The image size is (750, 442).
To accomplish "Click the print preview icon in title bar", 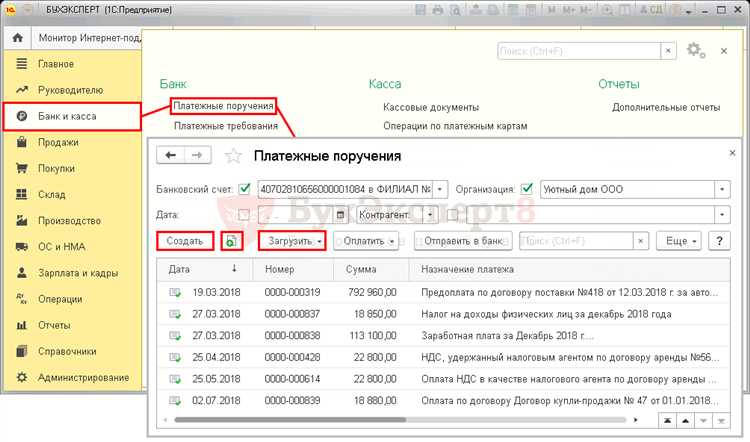I will 456,10.
